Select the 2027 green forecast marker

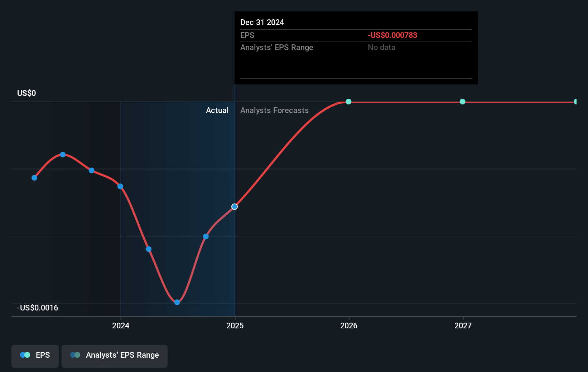[462, 102]
